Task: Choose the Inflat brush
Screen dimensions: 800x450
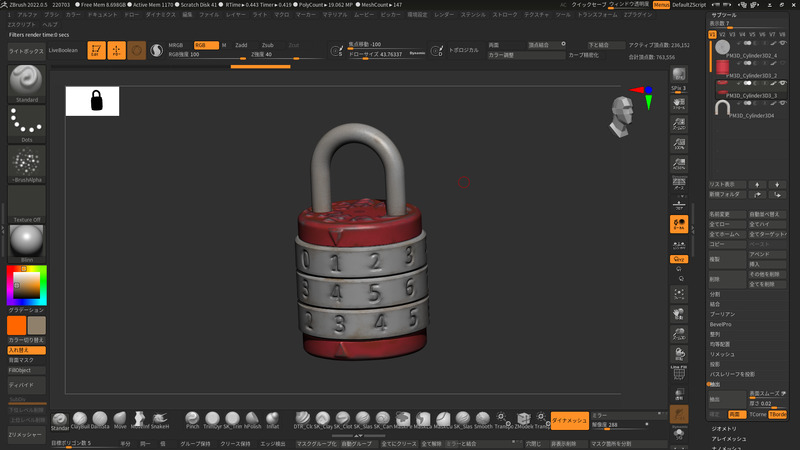Action: coord(272,420)
